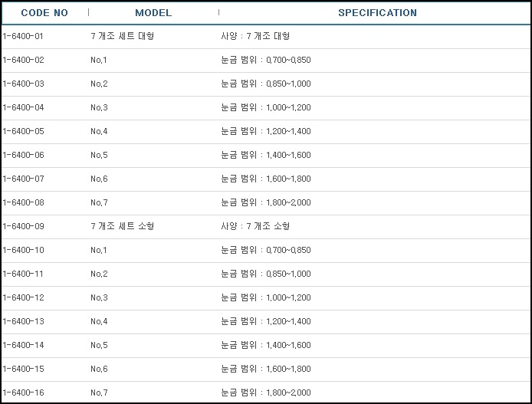Screen dimensions: 532x404
Task: Select No.4 model in row 1-6400-05
Action: coord(99,131)
